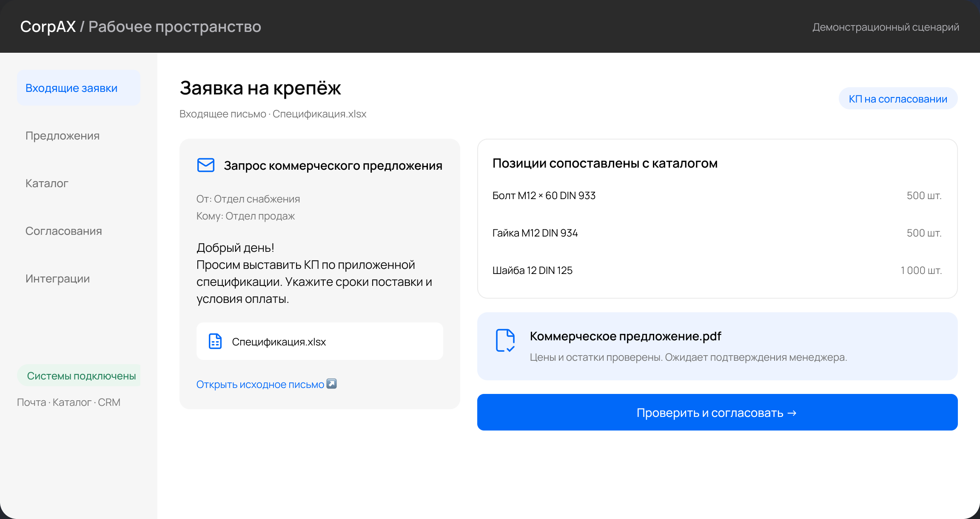Click the 1 000 шт. quantity value

(x=921, y=271)
